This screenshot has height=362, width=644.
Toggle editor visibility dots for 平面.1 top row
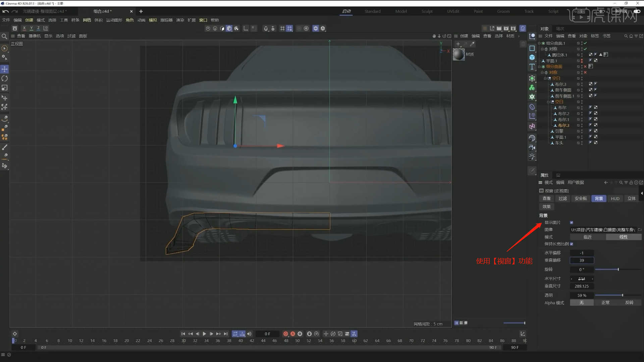click(582, 61)
